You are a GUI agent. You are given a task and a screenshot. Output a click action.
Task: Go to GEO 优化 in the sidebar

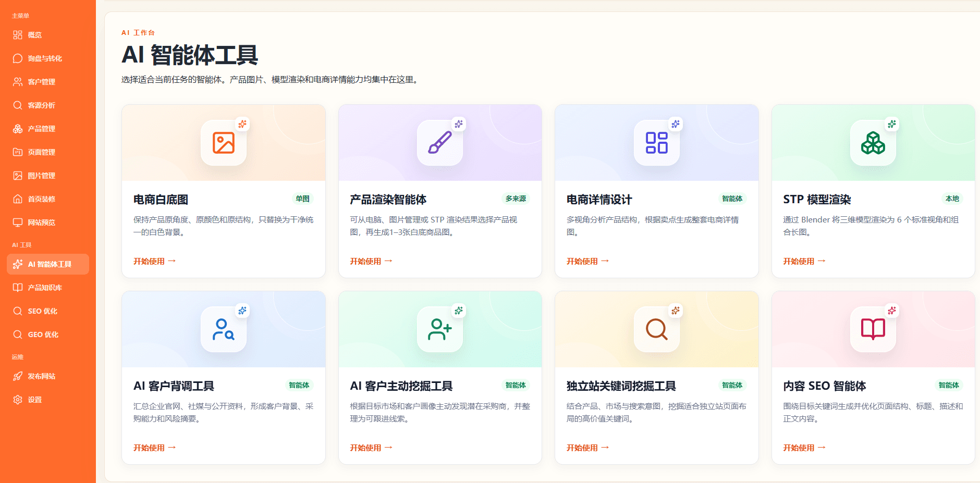coord(48,335)
